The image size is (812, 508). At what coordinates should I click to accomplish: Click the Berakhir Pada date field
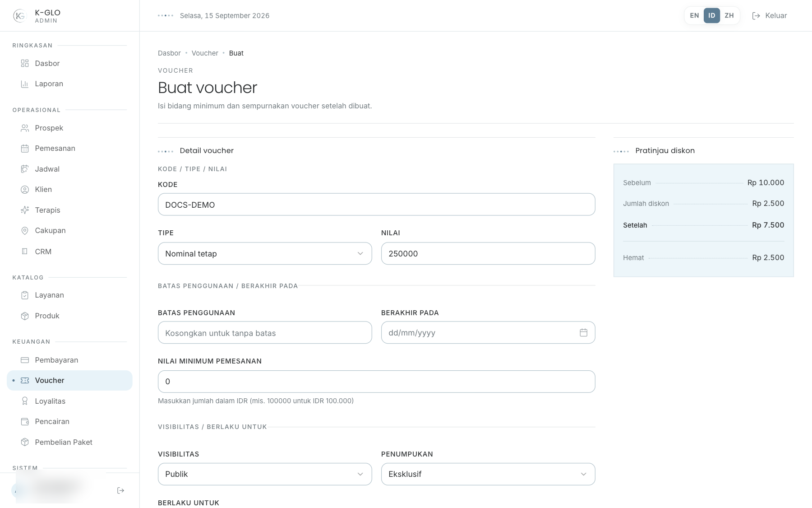click(488, 333)
